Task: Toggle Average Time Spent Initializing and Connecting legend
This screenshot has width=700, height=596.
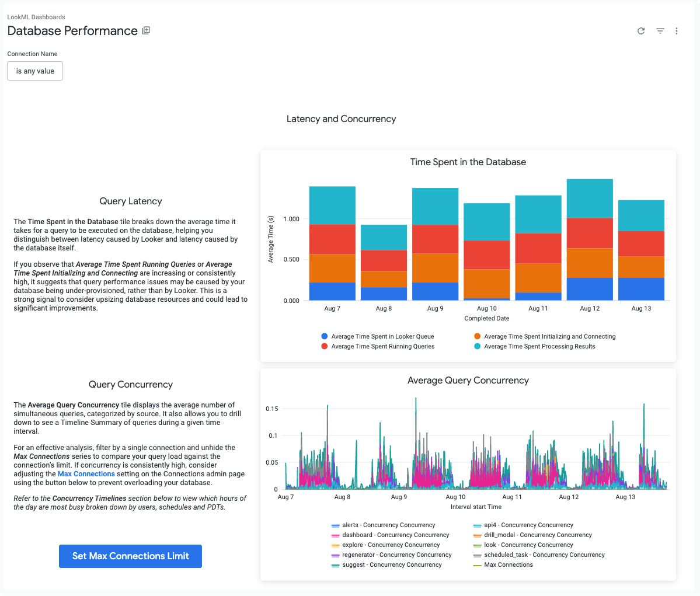Action: click(x=549, y=336)
